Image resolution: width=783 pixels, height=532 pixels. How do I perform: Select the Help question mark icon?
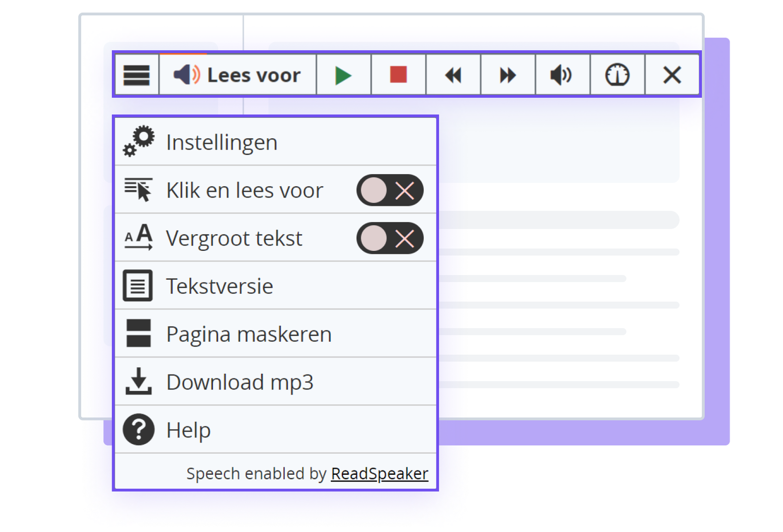point(138,429)
